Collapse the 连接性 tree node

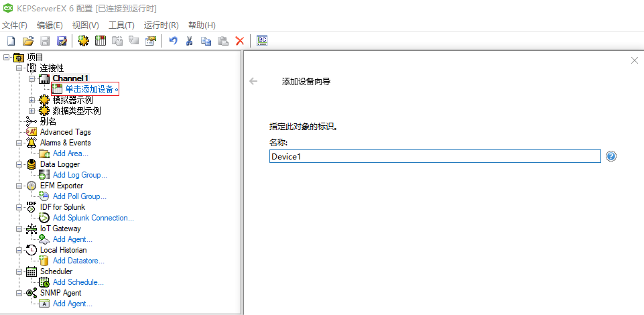tap(19, 67)
